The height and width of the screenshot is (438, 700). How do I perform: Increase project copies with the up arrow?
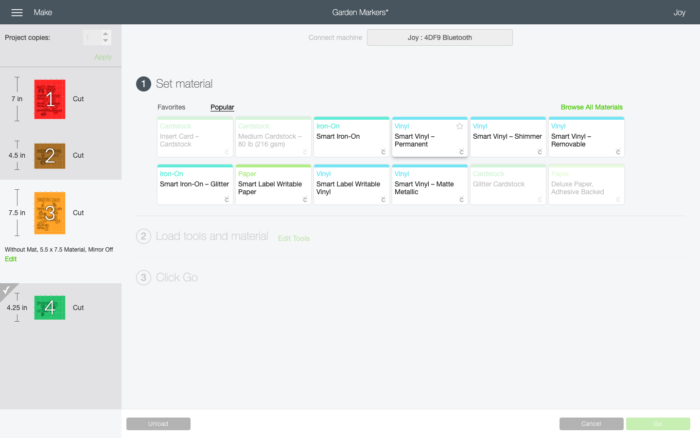point(105,33)
